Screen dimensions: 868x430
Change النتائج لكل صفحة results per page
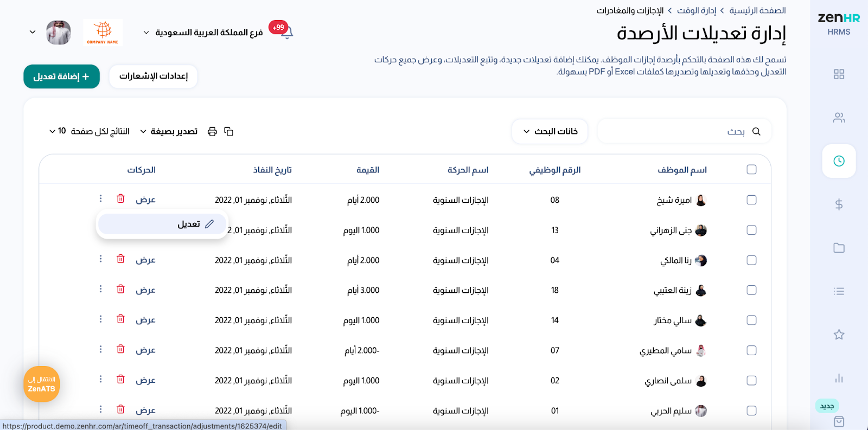coord(90,131)
